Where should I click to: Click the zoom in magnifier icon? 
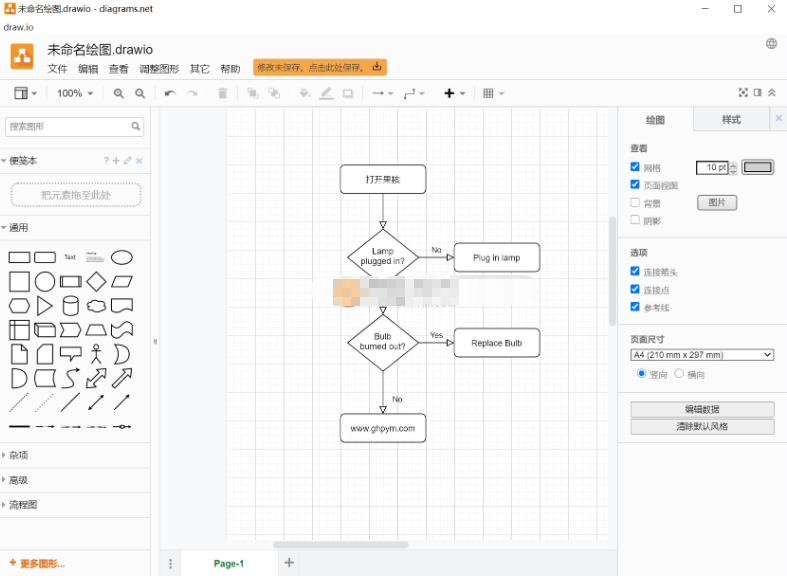coord(118,93)
